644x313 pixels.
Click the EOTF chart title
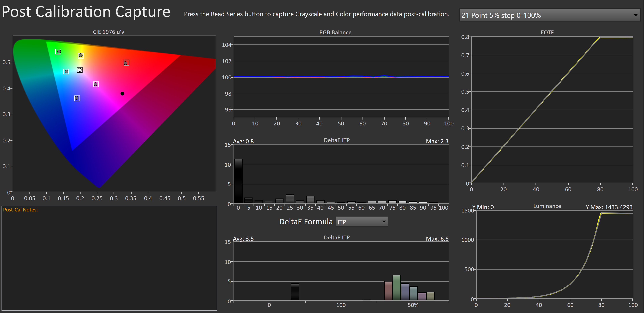[x=547, y=32]
